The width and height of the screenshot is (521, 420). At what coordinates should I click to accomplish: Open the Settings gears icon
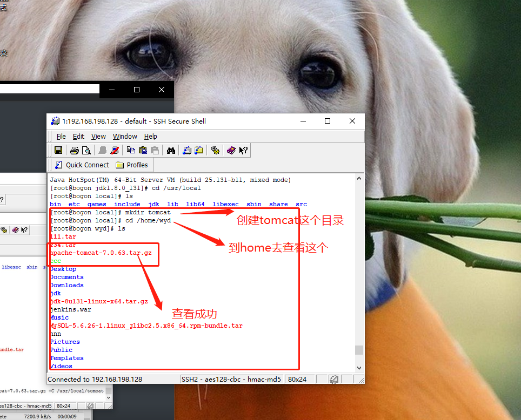click(x=215, y=151)
